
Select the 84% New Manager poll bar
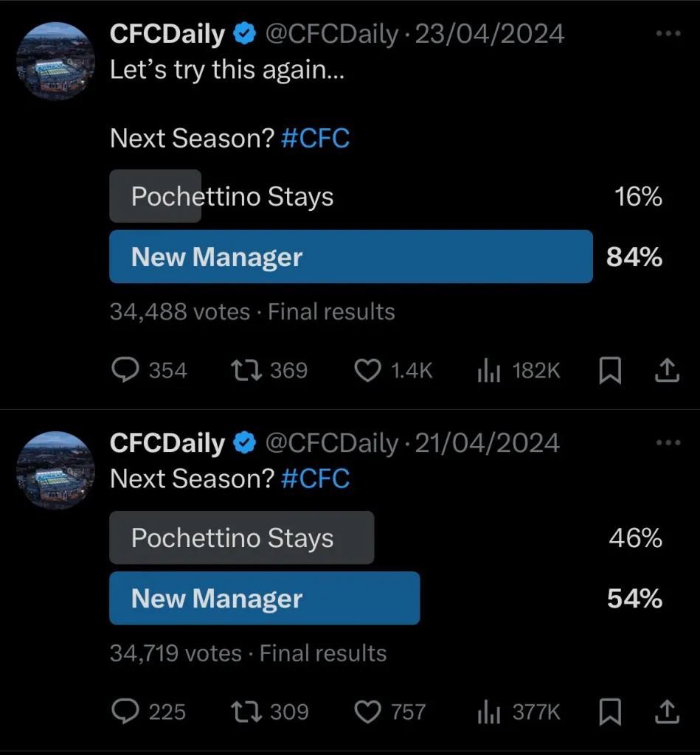[350, 257]
